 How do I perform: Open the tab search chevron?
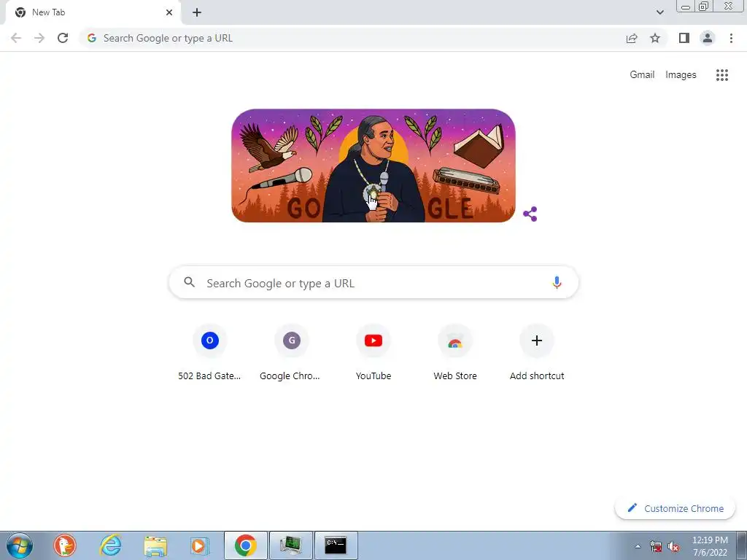(x=659, y=12)
